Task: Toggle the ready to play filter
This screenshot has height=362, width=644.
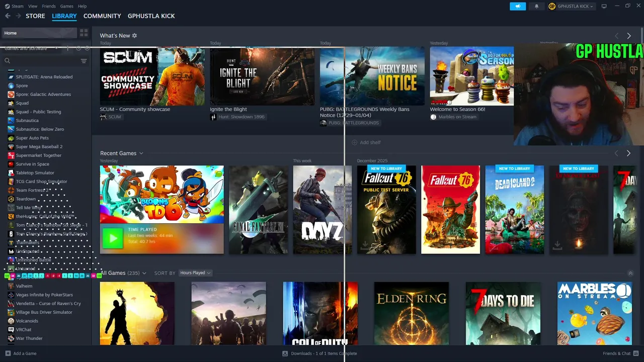Action: pos(87,48)
